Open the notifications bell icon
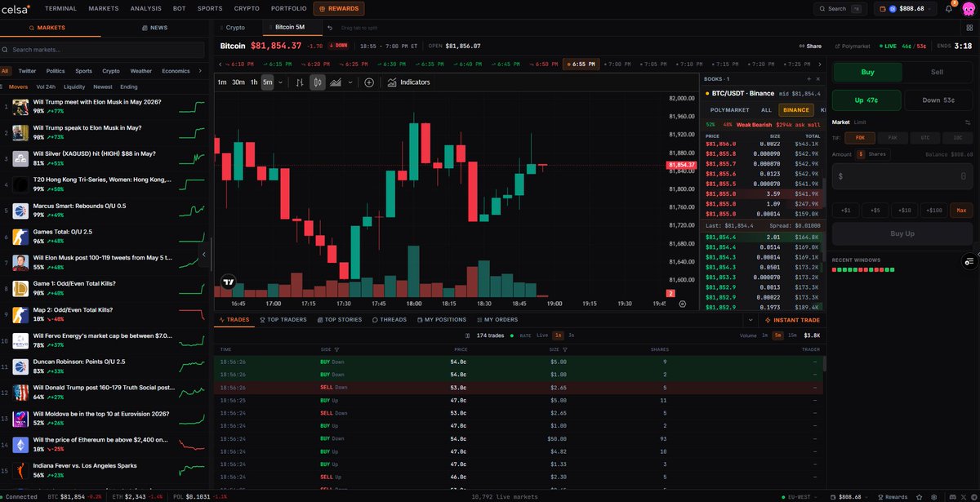Image resolution: width=980 pixels, height=502 pixels. pyautogui.click(x=948, y=8)
